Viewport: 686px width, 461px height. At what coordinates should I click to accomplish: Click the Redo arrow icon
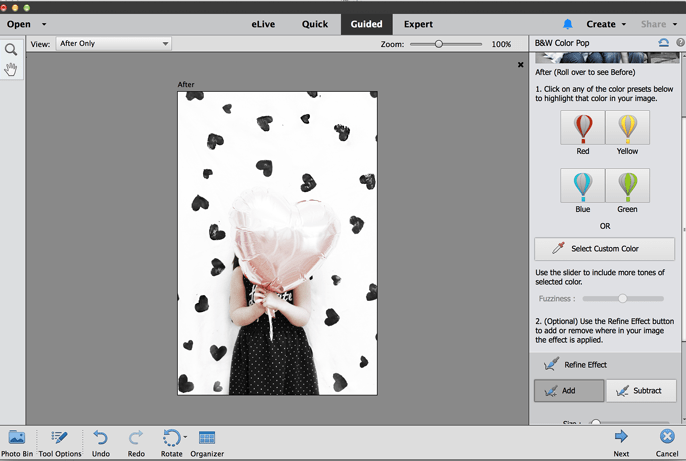[136, 438]
